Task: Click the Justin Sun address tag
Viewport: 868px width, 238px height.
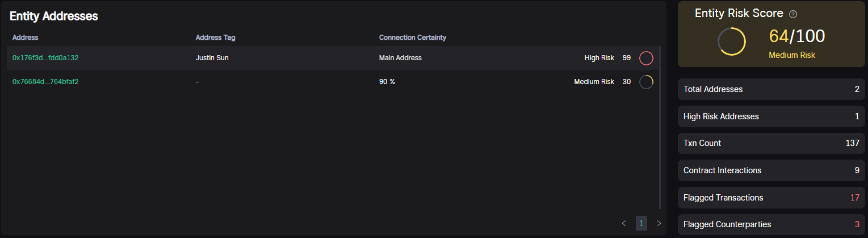Action: tap(212, 58)
